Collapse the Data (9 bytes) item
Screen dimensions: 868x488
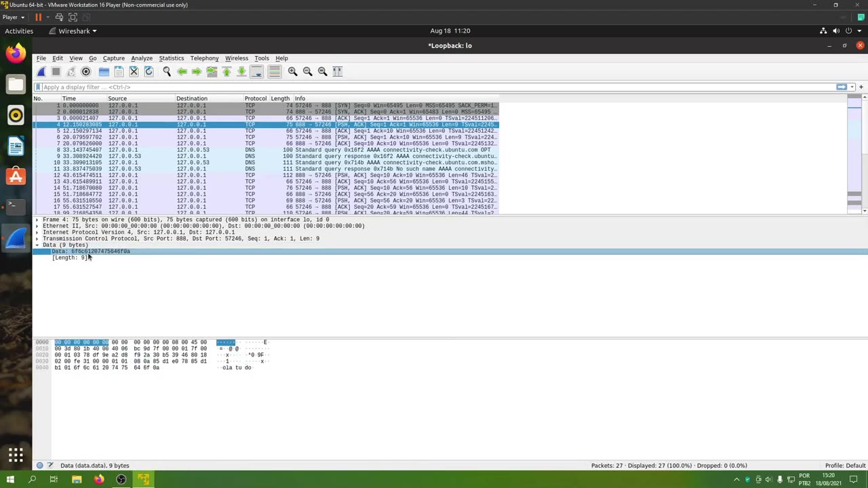click(37, 245)
